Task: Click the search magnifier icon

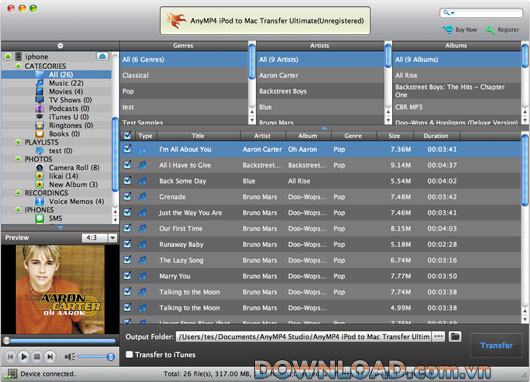Action: click(x=448, y=13)
